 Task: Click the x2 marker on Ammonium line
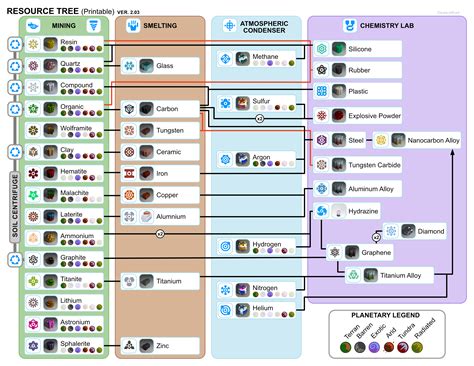click(x=160, y=234)
